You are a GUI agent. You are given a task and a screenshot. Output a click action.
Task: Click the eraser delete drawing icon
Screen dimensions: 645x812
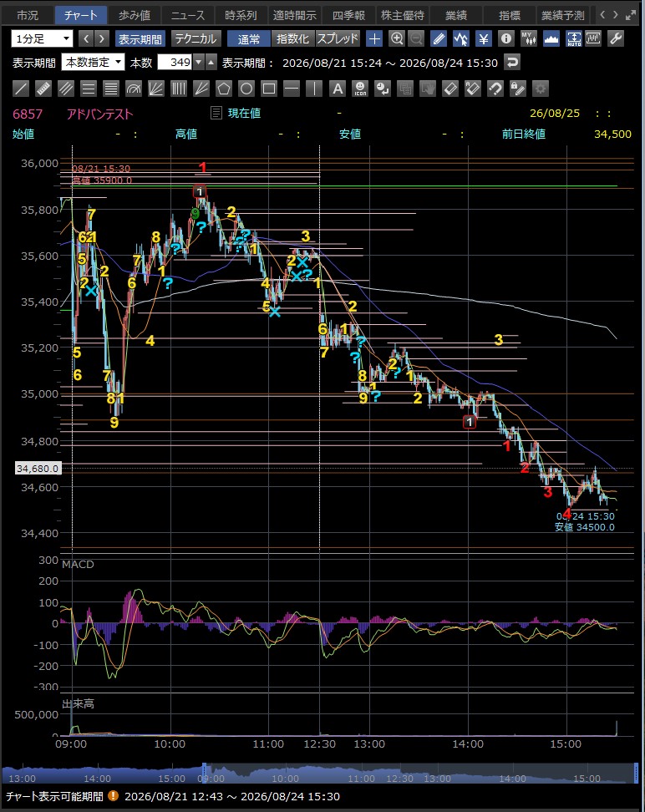450,89
